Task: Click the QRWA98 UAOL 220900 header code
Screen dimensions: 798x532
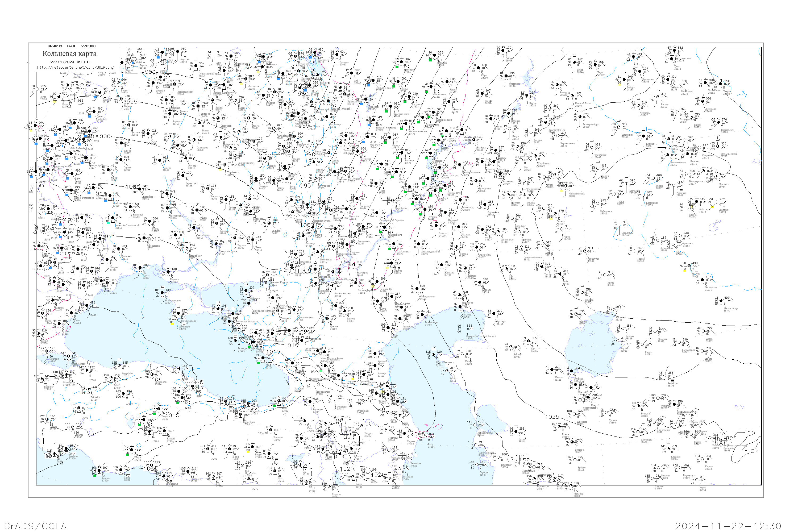Action: tap(71, 46)
